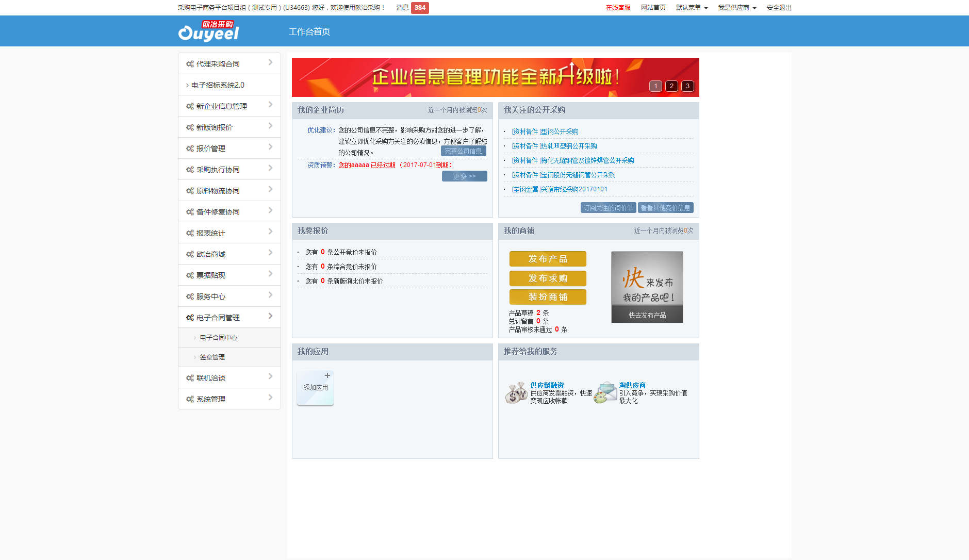Click 完善公司信息 button
This screenshot has width=969, height=560.
(x=463, y=151)
